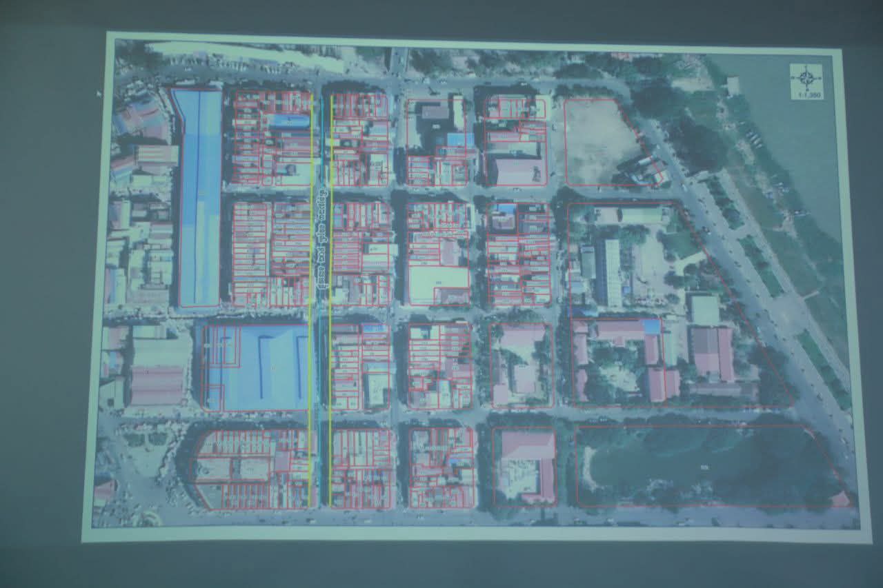Click the small blue roof in top-left block
Image resolution: width=883 pixels, height=588 pixels.
point(288,121)
